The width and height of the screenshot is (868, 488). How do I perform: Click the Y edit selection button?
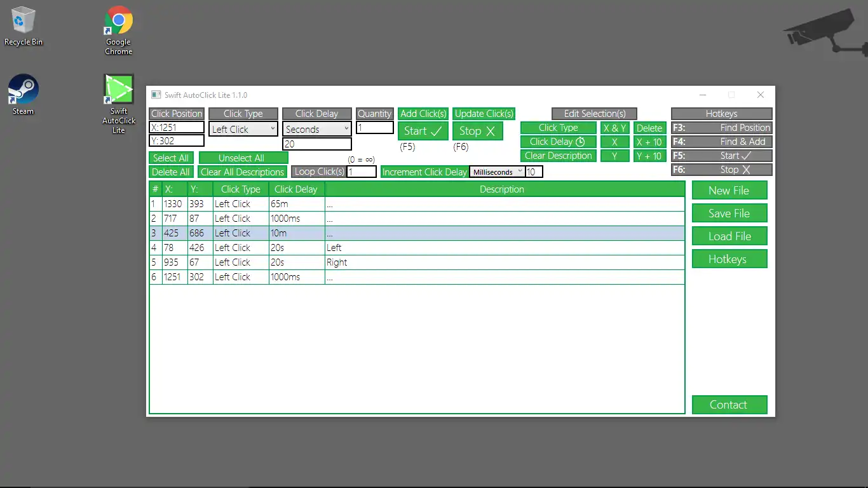coord(615,156)
